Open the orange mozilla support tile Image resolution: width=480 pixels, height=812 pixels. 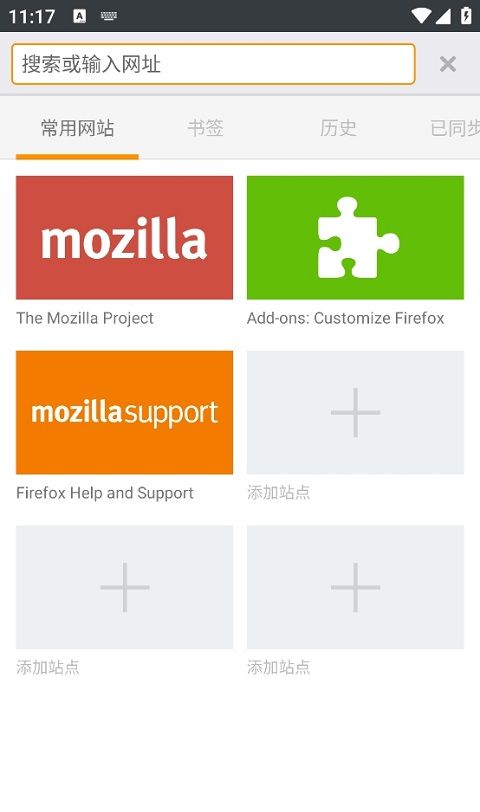(124, 412)
